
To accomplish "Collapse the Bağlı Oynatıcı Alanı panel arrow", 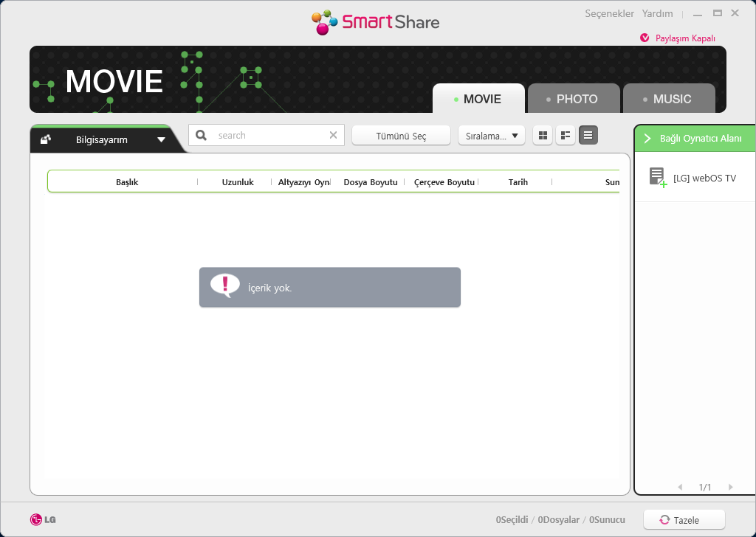I will coord(647,139).
